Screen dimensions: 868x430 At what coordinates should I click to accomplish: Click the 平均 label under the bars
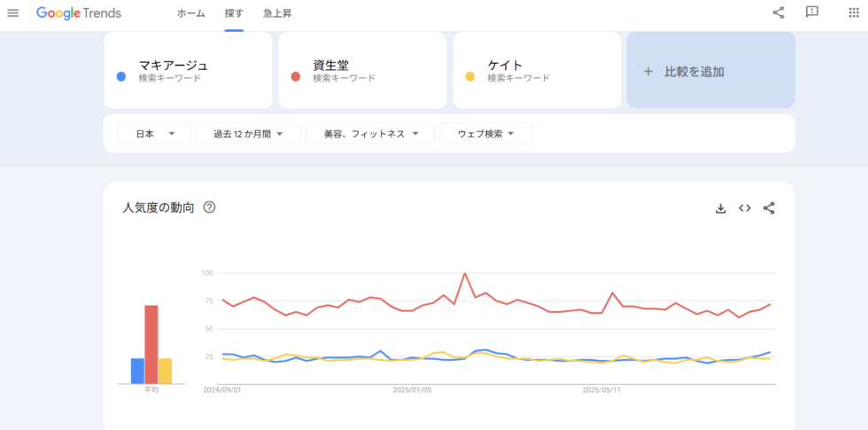[151, 390]
